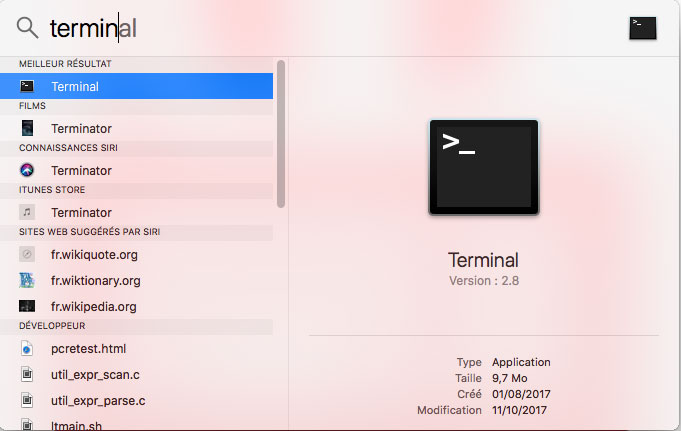This screenshot has width=681, height=431.
Task: Click the 'Version : 2.8' text
Action: pos(484,281)
